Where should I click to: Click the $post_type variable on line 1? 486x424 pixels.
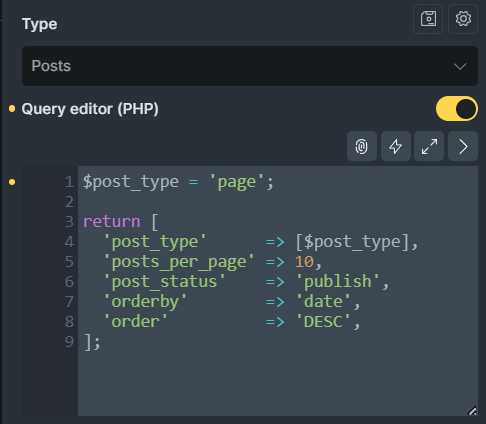[x=131, y=182]
